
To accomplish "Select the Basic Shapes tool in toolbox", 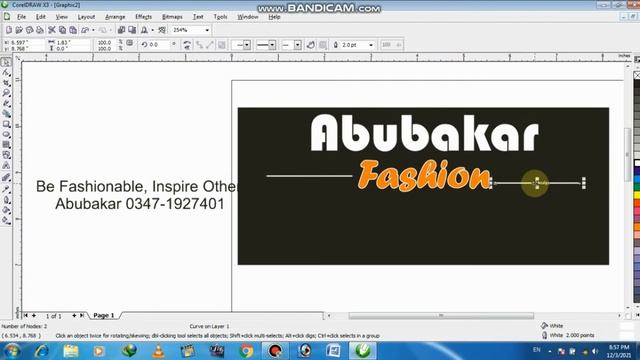I will pyautogui.click(x=6, y=155).
